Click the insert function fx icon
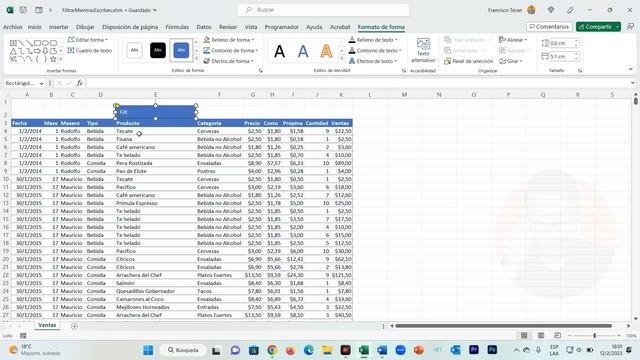This screenshot has width=640, height=360. click(x=79, y=83)
